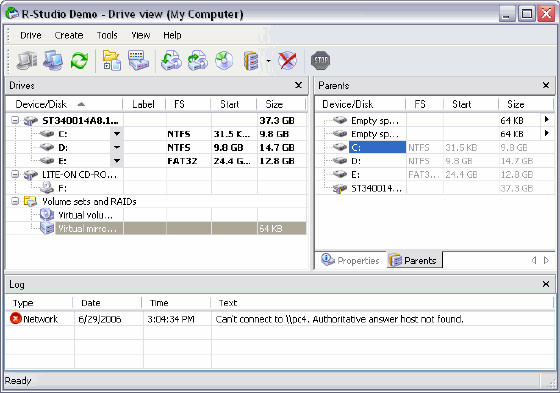The height and width of the screenshot is (393, 560).
Task: Collapse Volume sets and RAIDs node
Action: coord(15,201)
